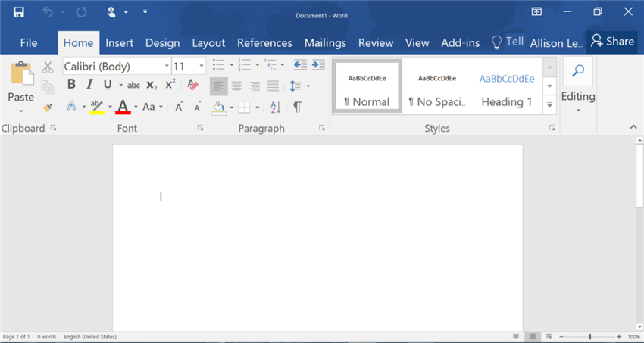Open the Mailings tab
The width and height of the screenshot is (644, 343).
[325, 42]
